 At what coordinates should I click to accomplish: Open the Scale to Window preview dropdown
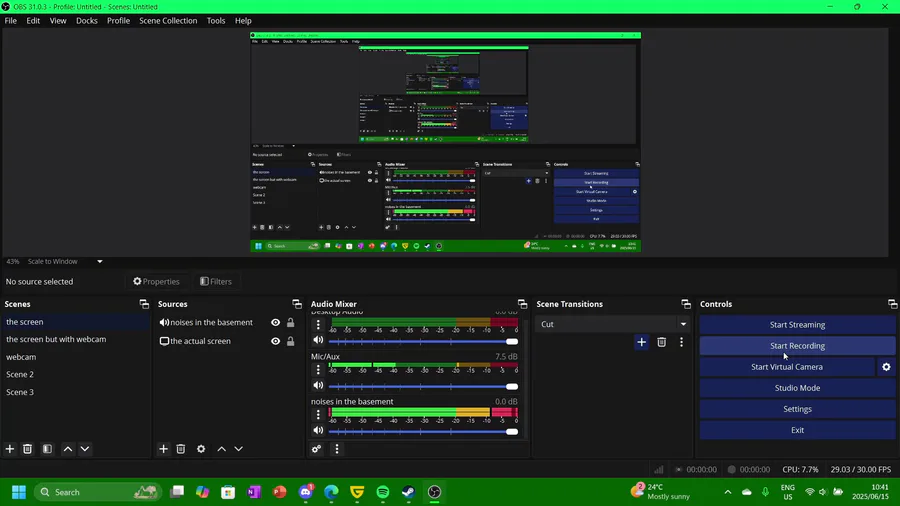[x=65, y=261]
